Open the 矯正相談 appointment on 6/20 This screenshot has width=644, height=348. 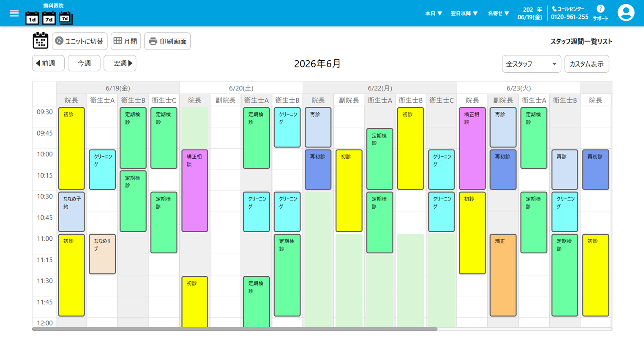195,190
